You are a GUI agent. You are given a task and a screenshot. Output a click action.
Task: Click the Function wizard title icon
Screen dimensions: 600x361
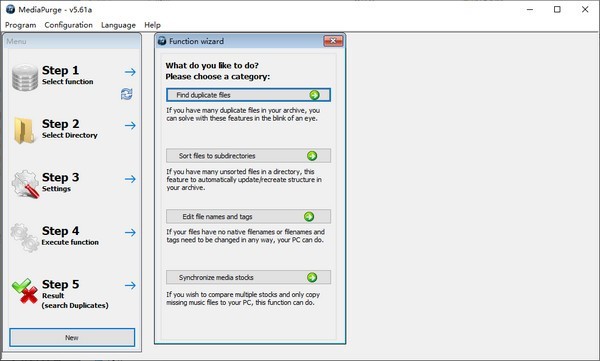(x=162, y=41)
